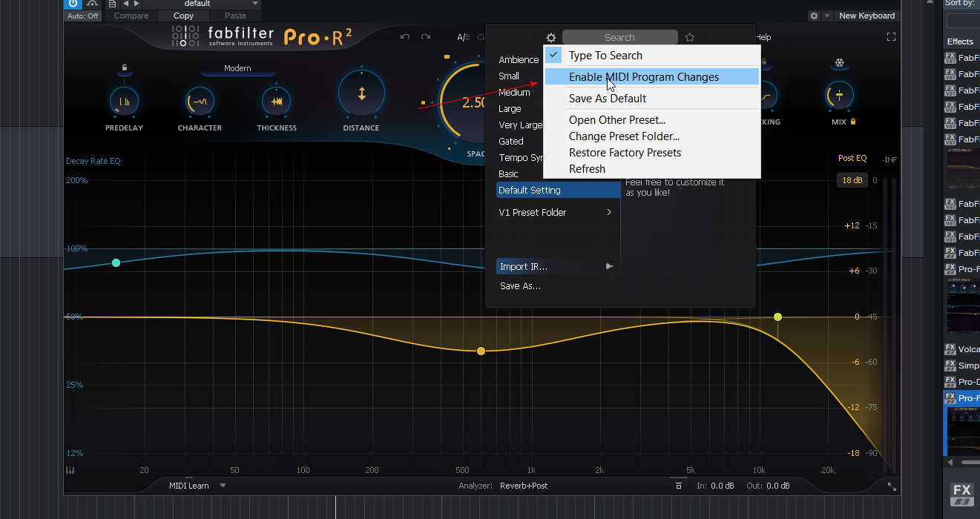Open the host gear settings icon
Viewport: 980px width, 519px height.
814,16
